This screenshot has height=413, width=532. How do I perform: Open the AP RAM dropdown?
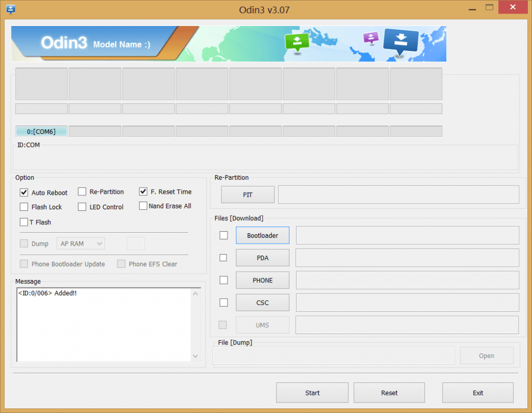(81, 244)
